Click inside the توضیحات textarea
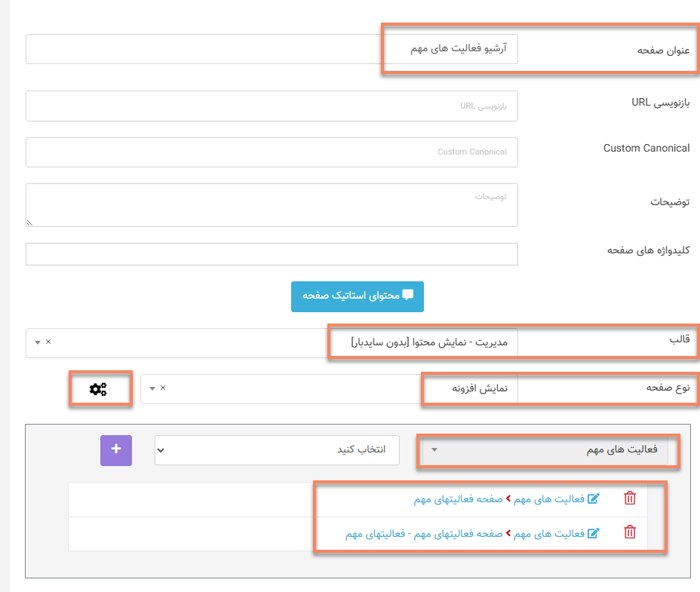The height and width of the screenshot is (592, 700). point(272,204)
